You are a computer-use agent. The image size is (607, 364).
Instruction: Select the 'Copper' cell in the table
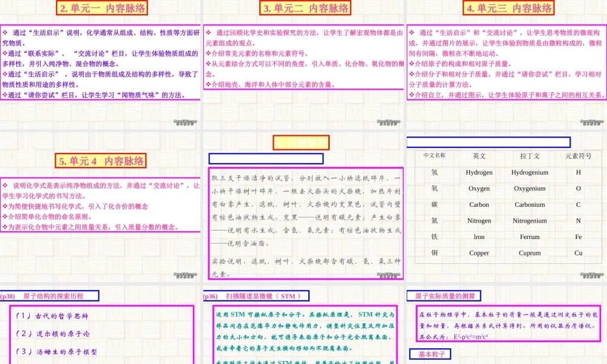(479, 253)
